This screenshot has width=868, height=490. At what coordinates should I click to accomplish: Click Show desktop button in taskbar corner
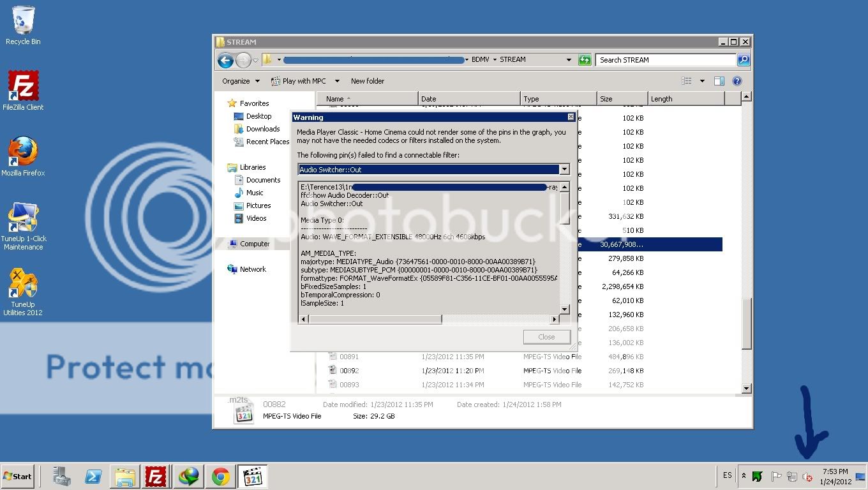pyautogui.click(x=860, y=477)
